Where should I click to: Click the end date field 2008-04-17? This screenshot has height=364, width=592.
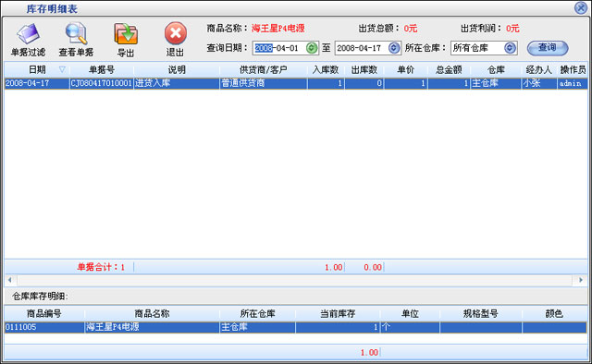[x=362, y=48]
